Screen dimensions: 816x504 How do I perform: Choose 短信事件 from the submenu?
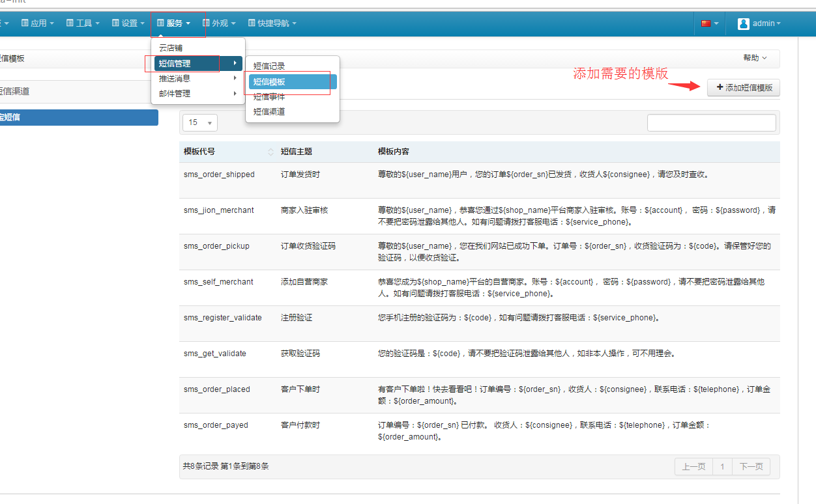pos(269,97)
